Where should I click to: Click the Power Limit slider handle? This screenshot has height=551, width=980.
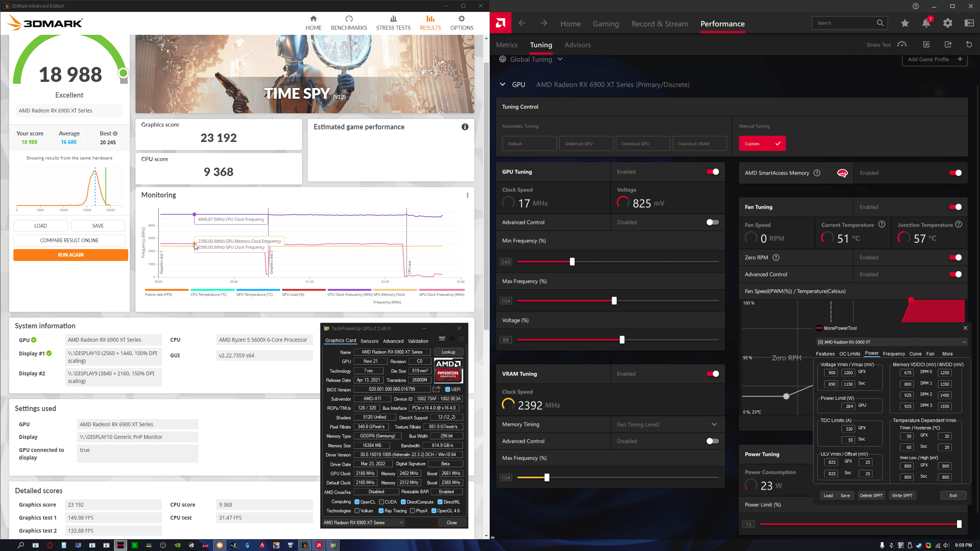(959, 524)
